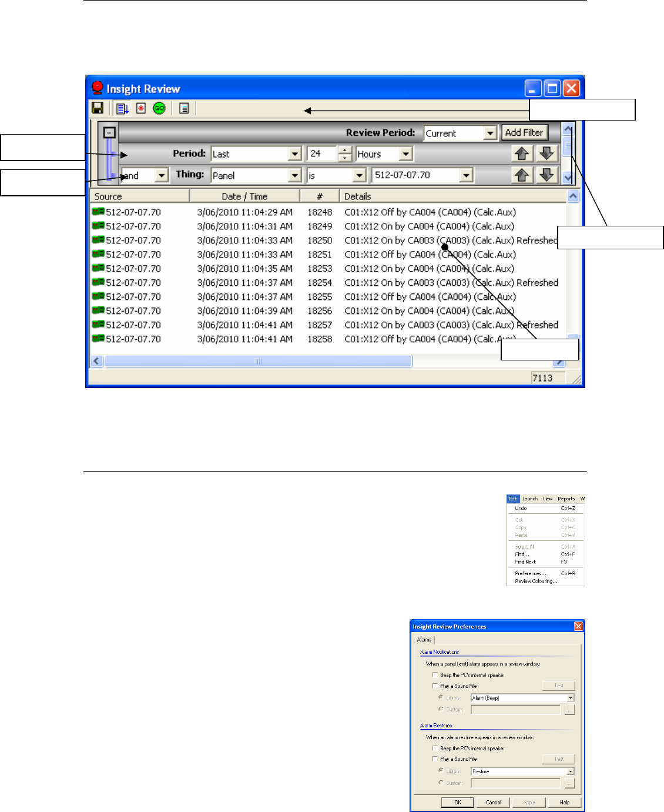Click Cancel in the Preferences dialog
This screenshot has width=664, height=812.
494,802
